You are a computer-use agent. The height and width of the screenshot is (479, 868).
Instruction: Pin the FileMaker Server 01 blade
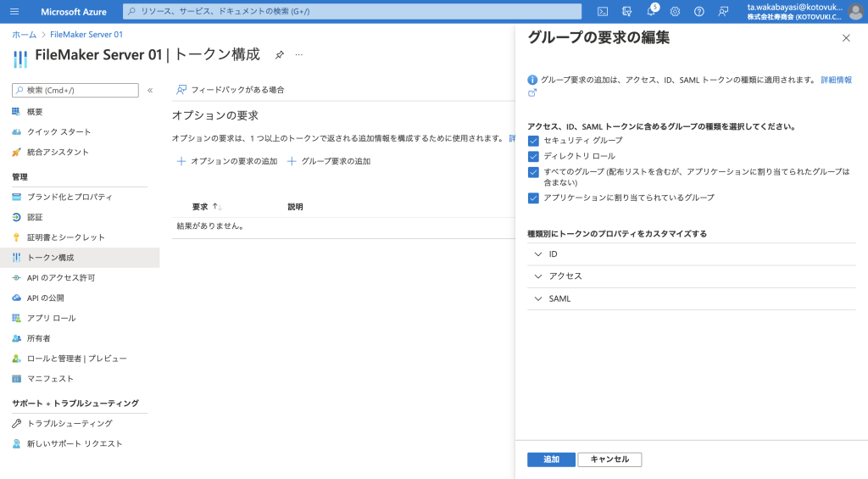point(280,55)
